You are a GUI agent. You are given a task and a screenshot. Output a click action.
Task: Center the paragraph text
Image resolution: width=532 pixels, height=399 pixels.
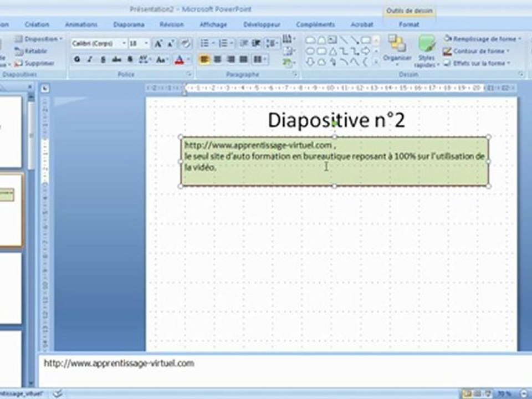(x=217, y=60)
